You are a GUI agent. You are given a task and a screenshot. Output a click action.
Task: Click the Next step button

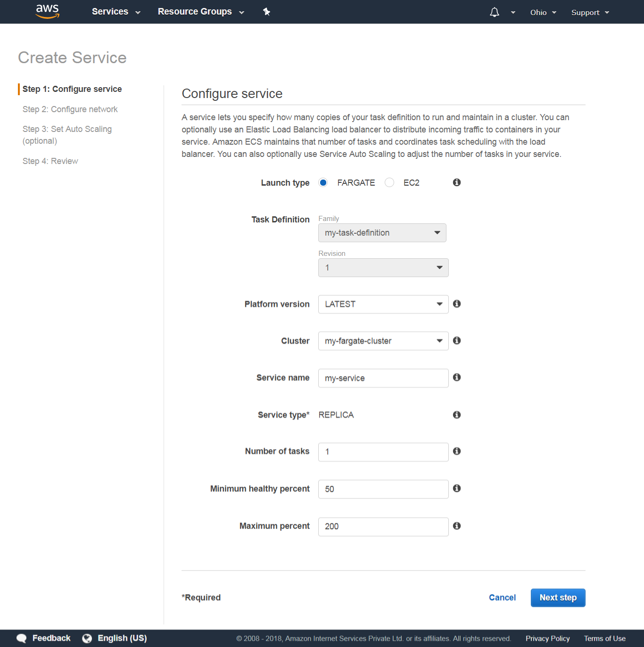pos(558,598)
